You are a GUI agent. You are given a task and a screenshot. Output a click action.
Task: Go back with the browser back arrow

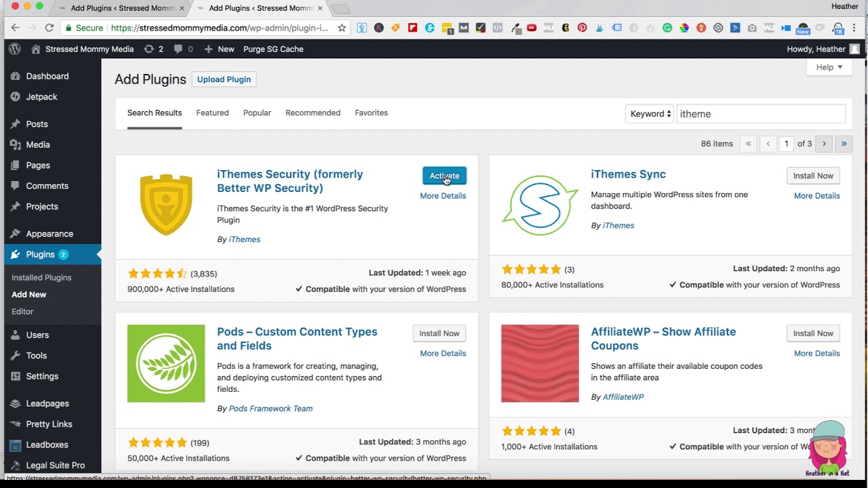pos(15,28)
